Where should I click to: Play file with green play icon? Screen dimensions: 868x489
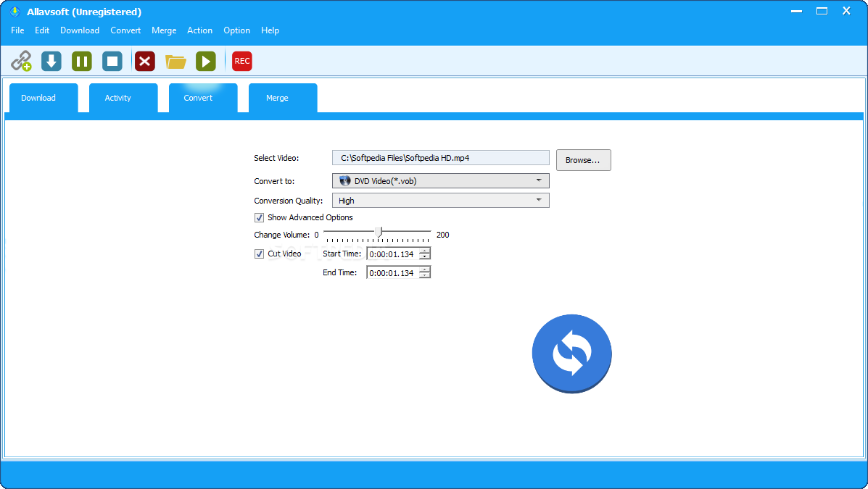206,61
